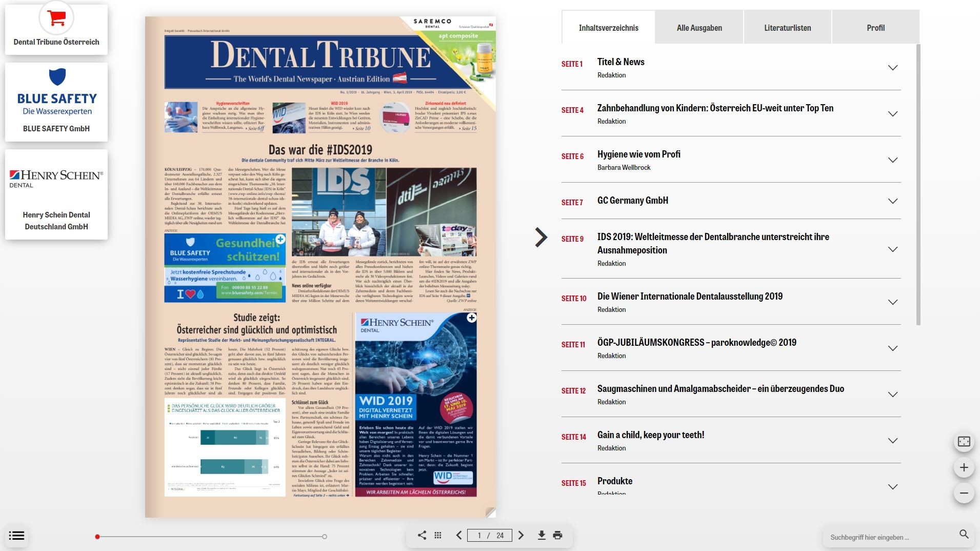Toggle fullscreen view icon

pos(964,442)
